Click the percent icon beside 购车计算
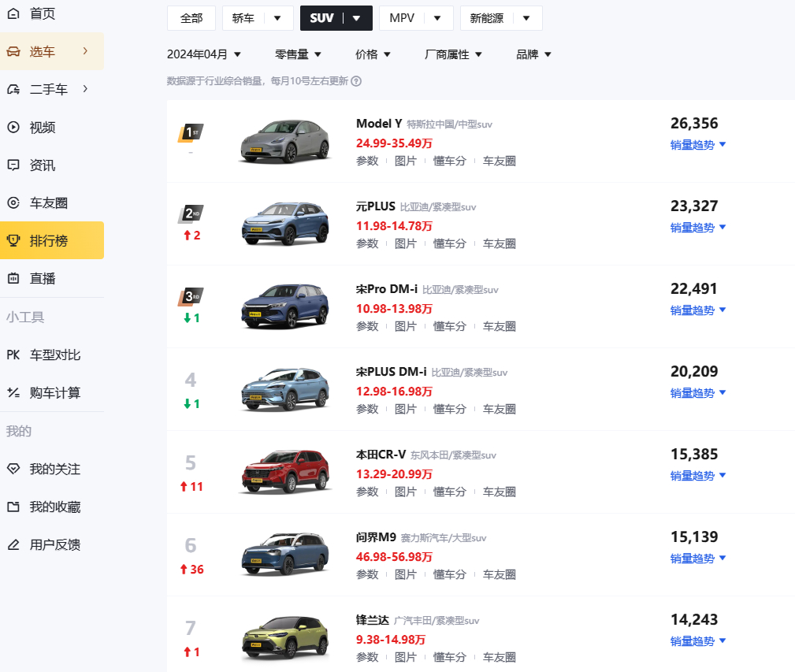This screenshot has width=795, height=672. tap(13, 393)
